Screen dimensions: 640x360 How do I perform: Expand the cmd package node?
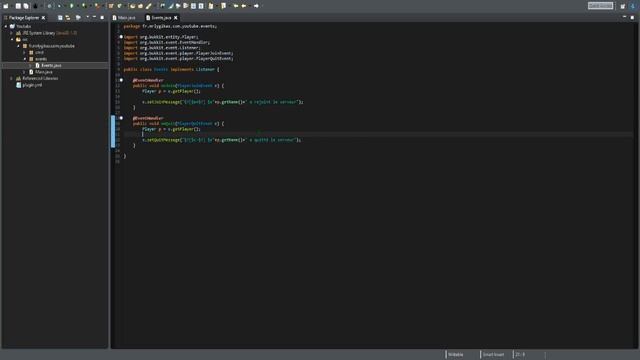[24, 52]
